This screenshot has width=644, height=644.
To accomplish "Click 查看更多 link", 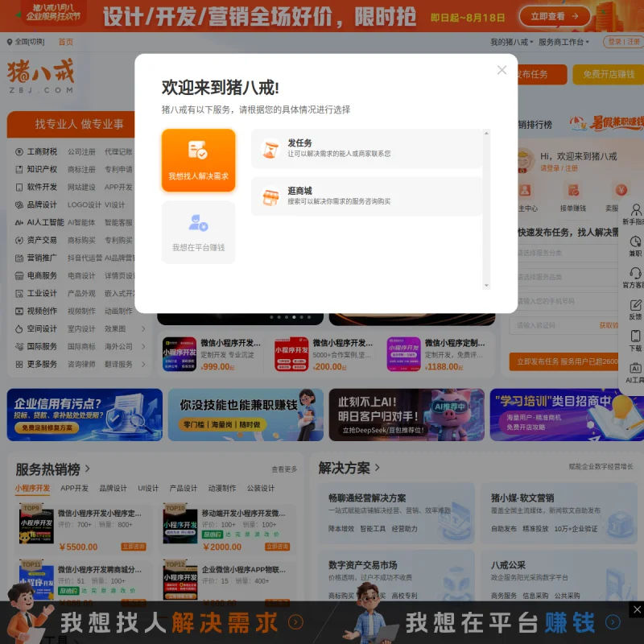I will coord(284,469).
